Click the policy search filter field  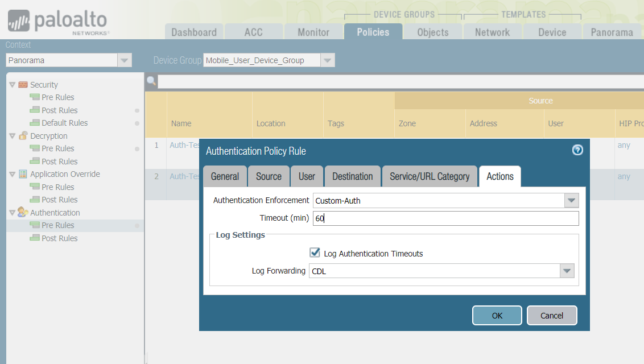point(401,81)
